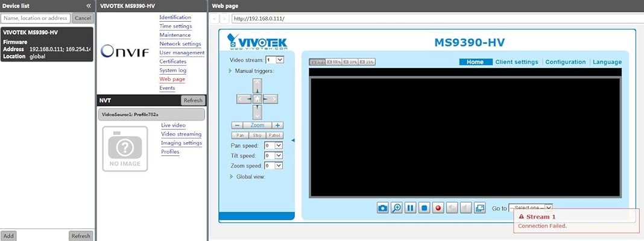The image size is (644, 241).
Task: Expand the Manual triggers section
Action: 251,70
